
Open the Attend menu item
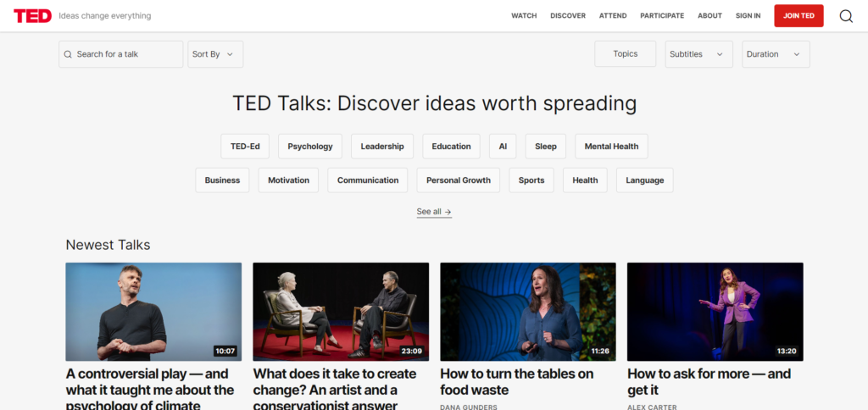click(613, 16)
